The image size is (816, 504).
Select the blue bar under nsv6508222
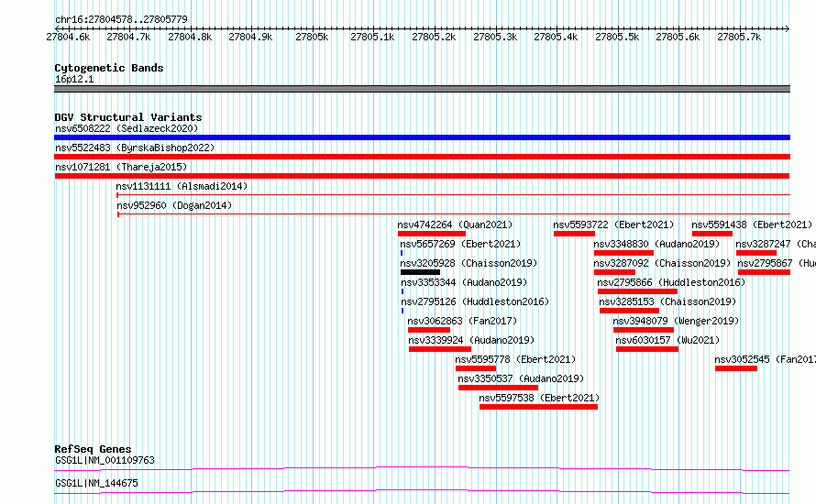pyautogui.click(x=422, y=137)
